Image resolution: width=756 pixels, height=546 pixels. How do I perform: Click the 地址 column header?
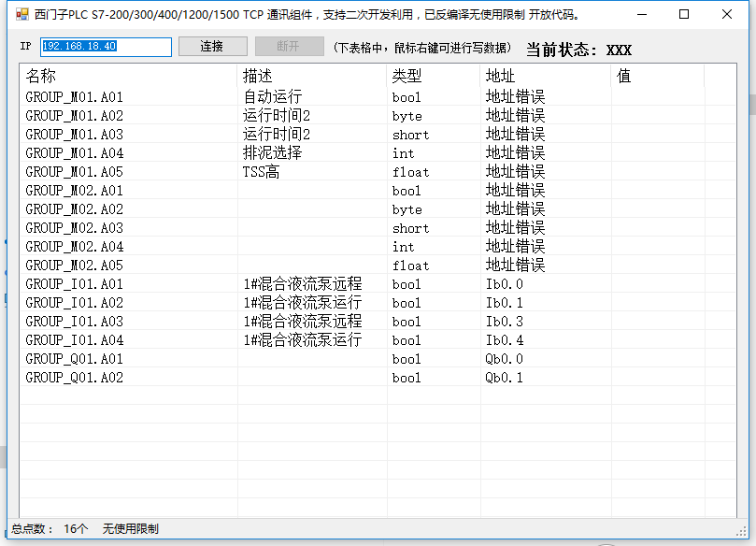(546, 76)
